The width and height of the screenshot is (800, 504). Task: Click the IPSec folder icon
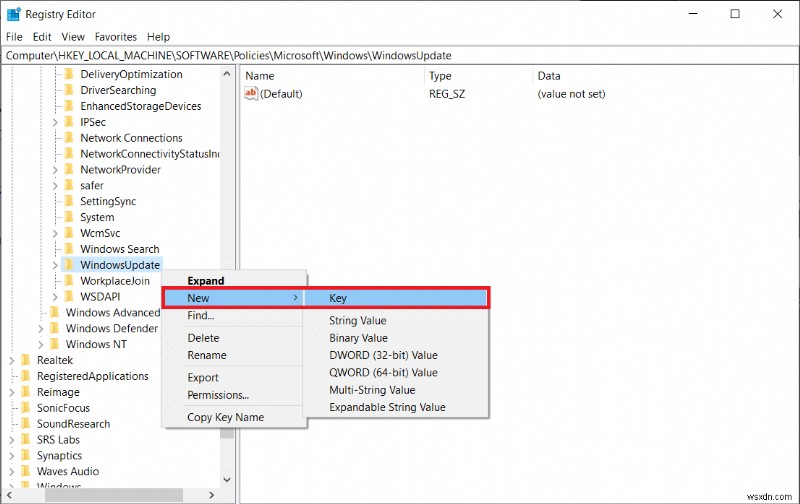tap(69, 121)
